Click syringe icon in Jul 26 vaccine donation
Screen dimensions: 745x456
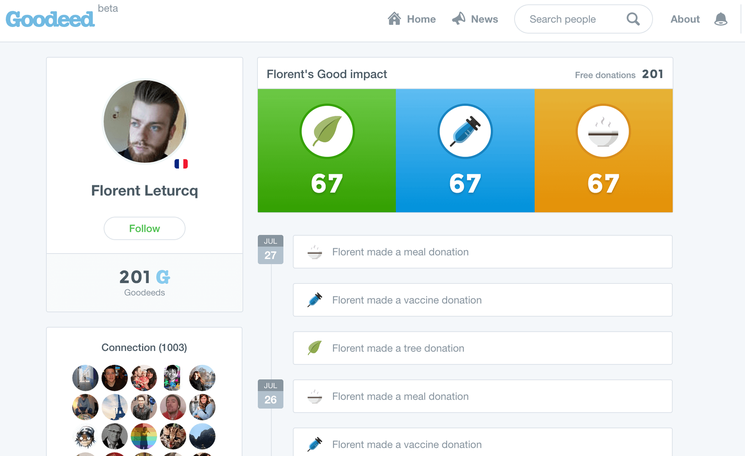click(x=315, y=444)
